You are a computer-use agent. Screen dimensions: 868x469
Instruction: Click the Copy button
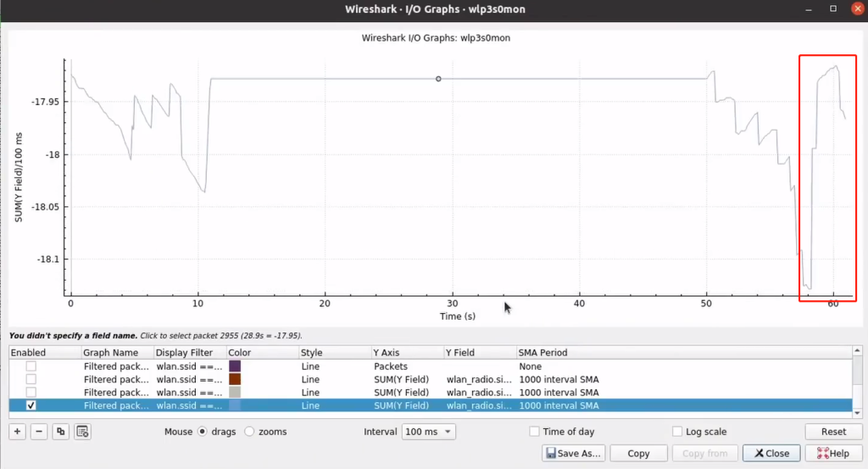point(638,453)
